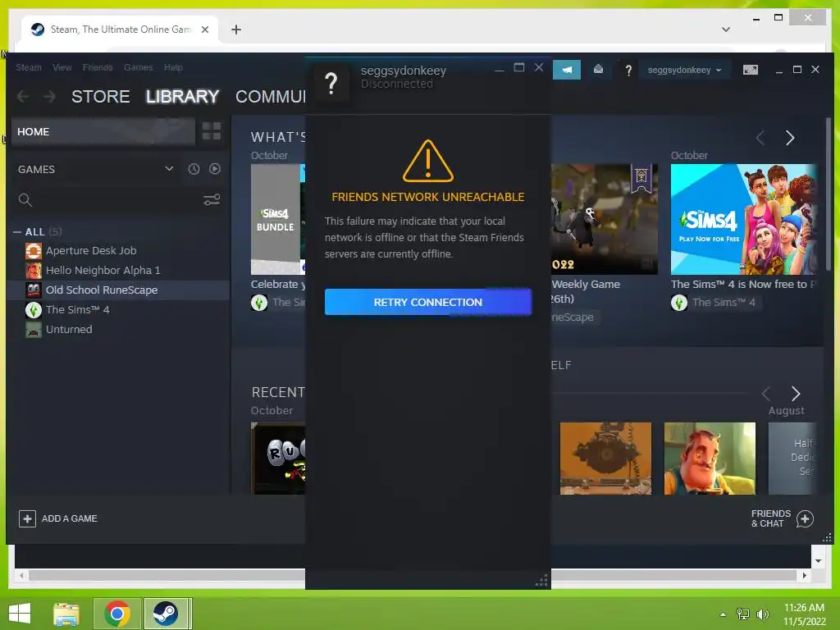Click the Chrome scrollbar right arrow
Viewport: 840px width, 630px height.
804,575
